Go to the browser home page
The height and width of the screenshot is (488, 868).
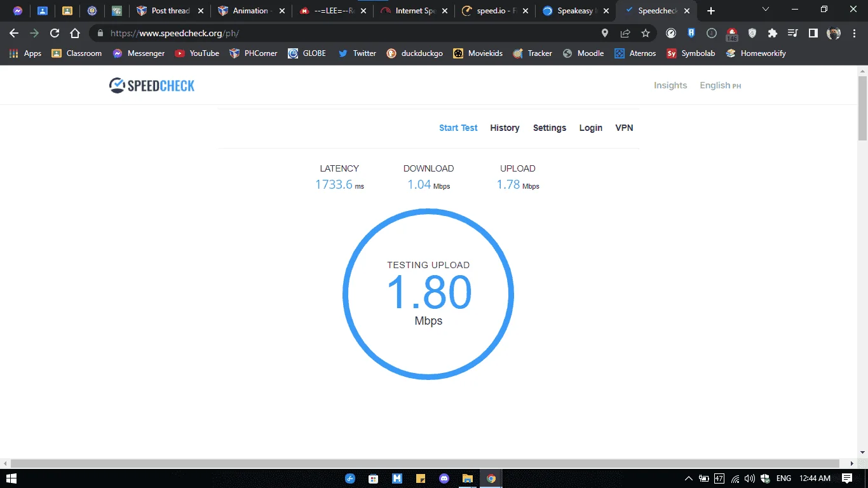click(x=75, y=33)
